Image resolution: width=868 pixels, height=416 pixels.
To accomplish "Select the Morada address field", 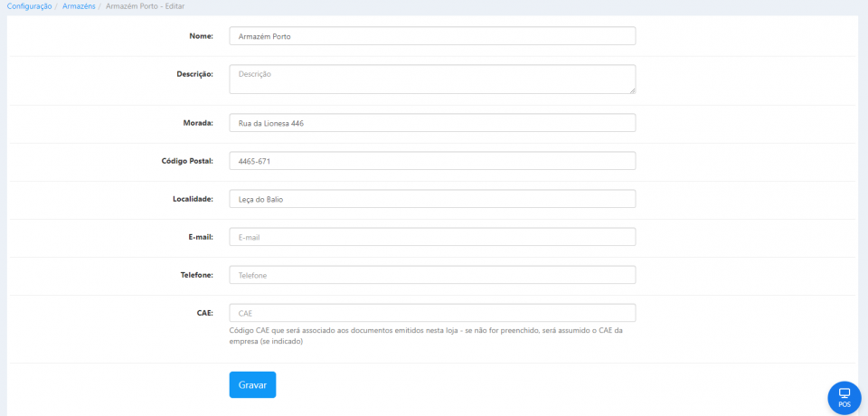I will tap(432, 123).
